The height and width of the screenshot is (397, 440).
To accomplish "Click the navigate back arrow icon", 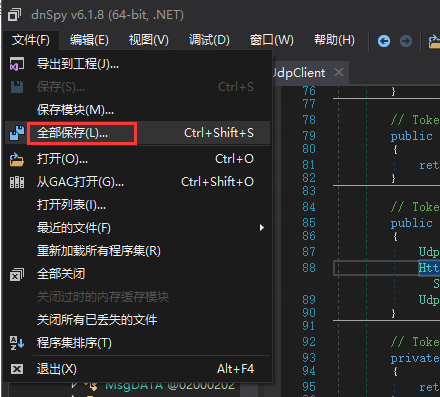I will 384,41.
